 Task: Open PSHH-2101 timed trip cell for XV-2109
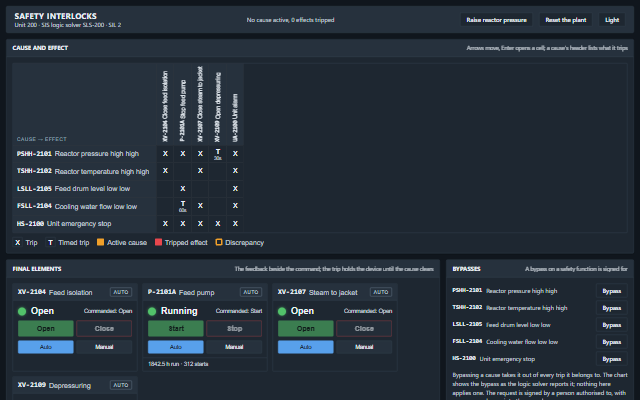[x=218, y=154]
